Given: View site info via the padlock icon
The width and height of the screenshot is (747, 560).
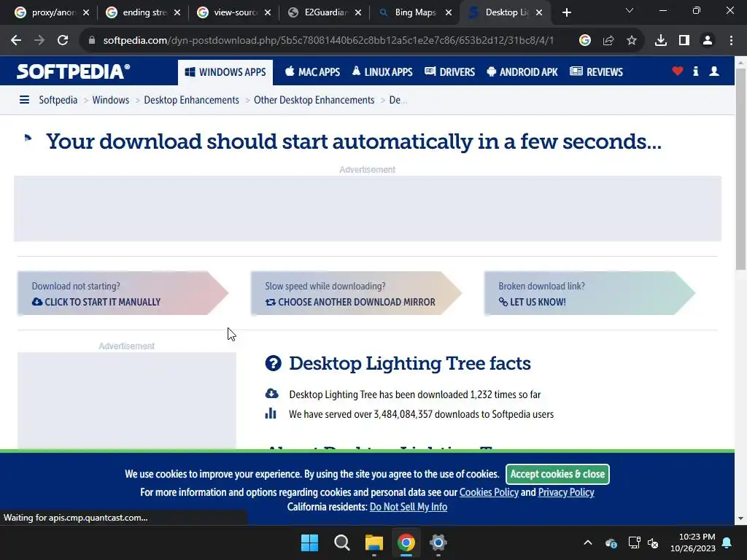Looking at the screenshot, I should [92, 41].
